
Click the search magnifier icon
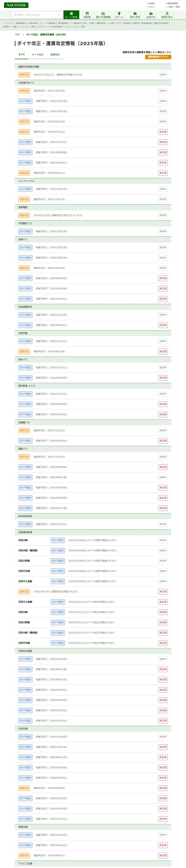58,15
